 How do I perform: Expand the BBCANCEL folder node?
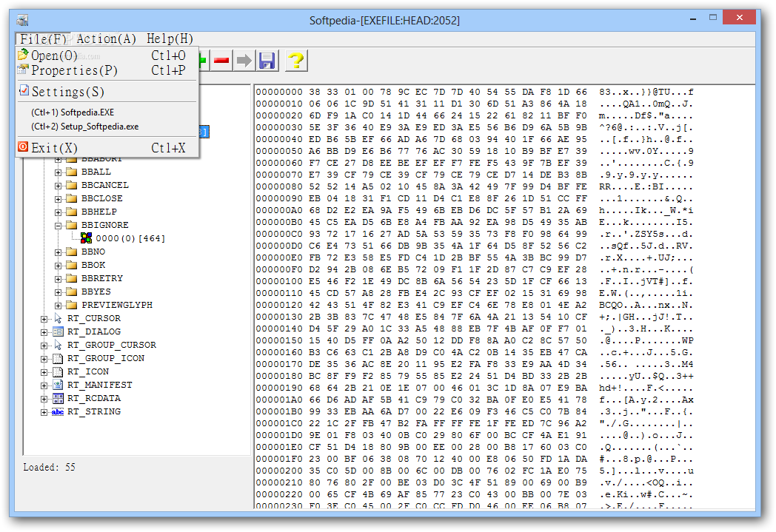tap(58, 186)
